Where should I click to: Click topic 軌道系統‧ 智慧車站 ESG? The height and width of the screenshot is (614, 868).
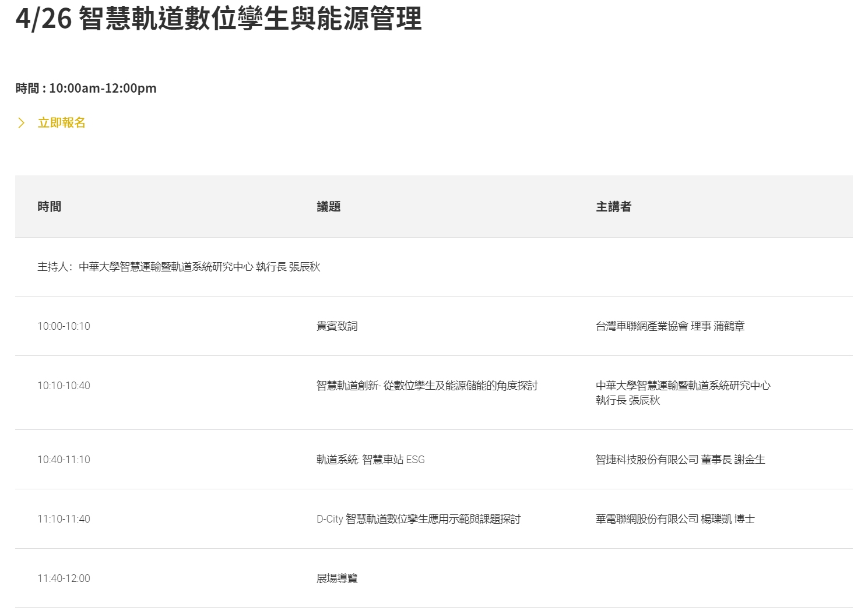tap(371, 460)
